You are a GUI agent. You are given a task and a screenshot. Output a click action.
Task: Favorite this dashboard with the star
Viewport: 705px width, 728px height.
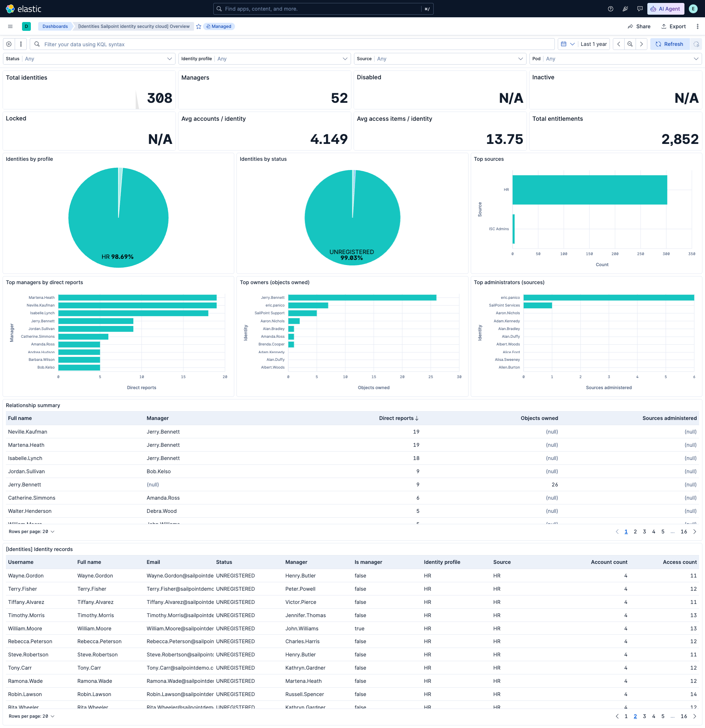199,26
